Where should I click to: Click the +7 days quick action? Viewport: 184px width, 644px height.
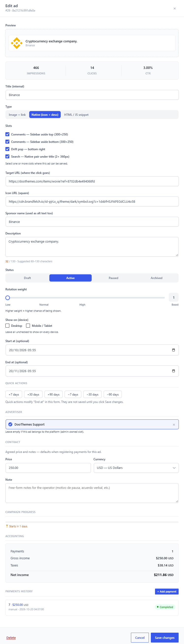tap(14, 394)
